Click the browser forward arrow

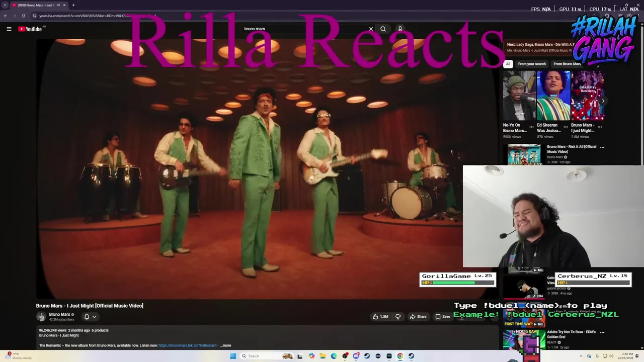tap(14, 16)
